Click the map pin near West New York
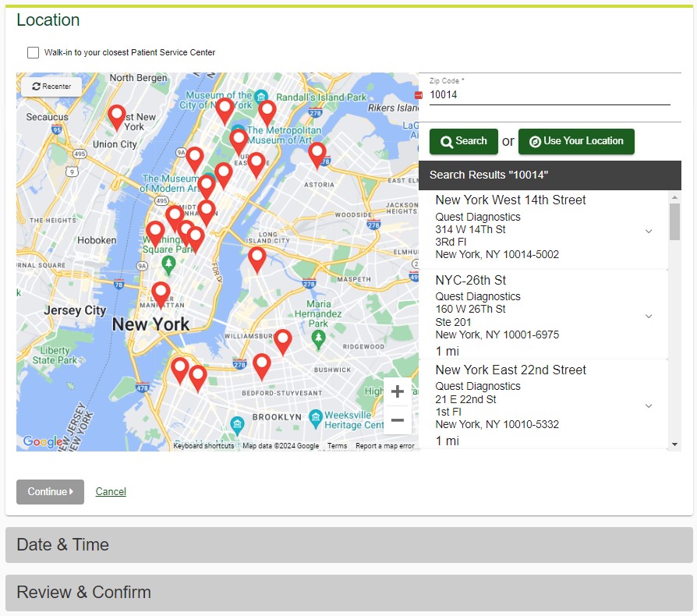Viewport: 697px width, 616px height. click(x=116, y=117)
